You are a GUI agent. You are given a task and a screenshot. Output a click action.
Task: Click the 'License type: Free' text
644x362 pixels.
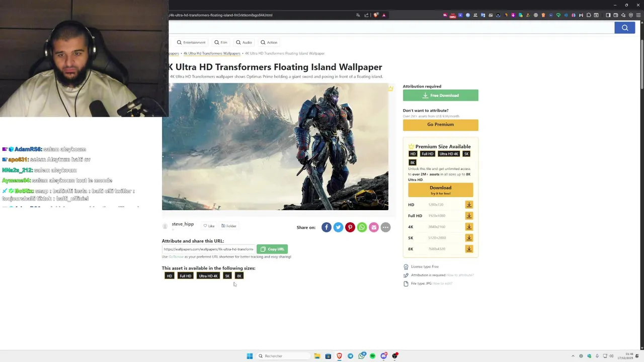[x=425, y=266]
